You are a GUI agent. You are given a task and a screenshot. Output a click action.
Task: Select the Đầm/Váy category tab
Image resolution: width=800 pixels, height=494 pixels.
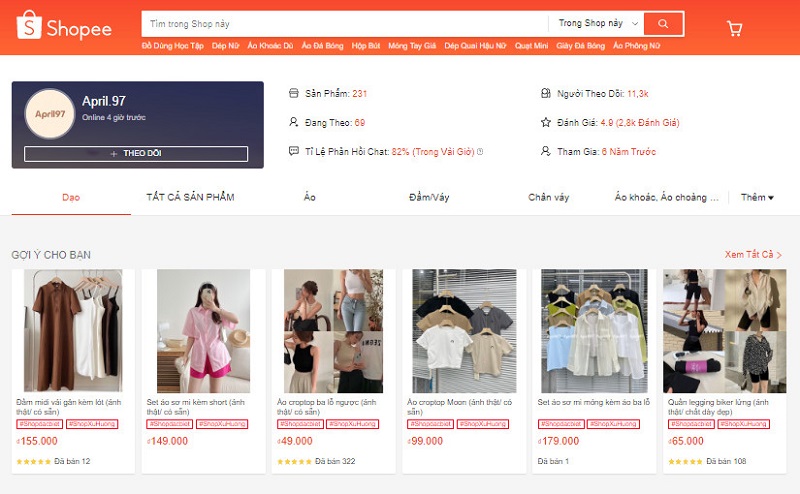pyautogui.click(x=429, y=198)
